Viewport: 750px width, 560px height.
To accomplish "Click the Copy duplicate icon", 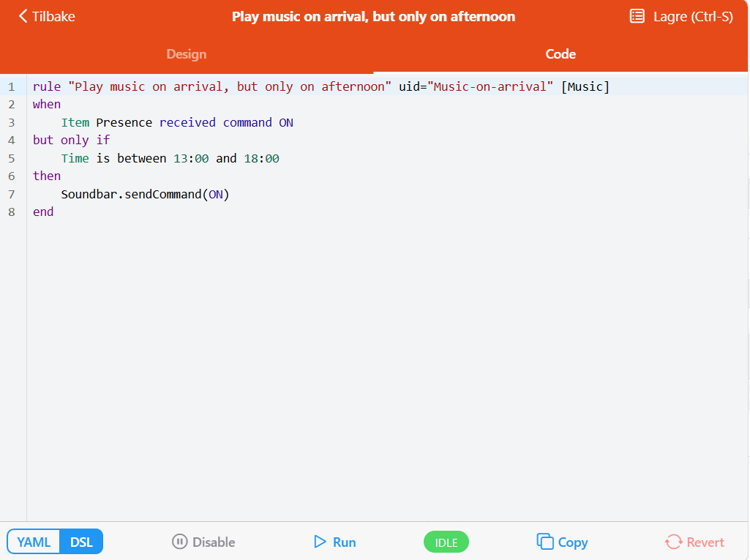I will click(x=545, y=542).
